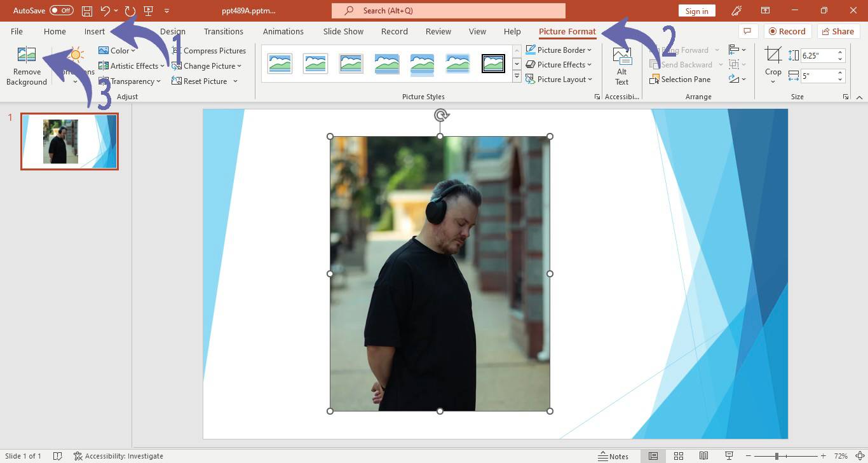Open the Color dropdown in Adjust group

pos(117,50)
